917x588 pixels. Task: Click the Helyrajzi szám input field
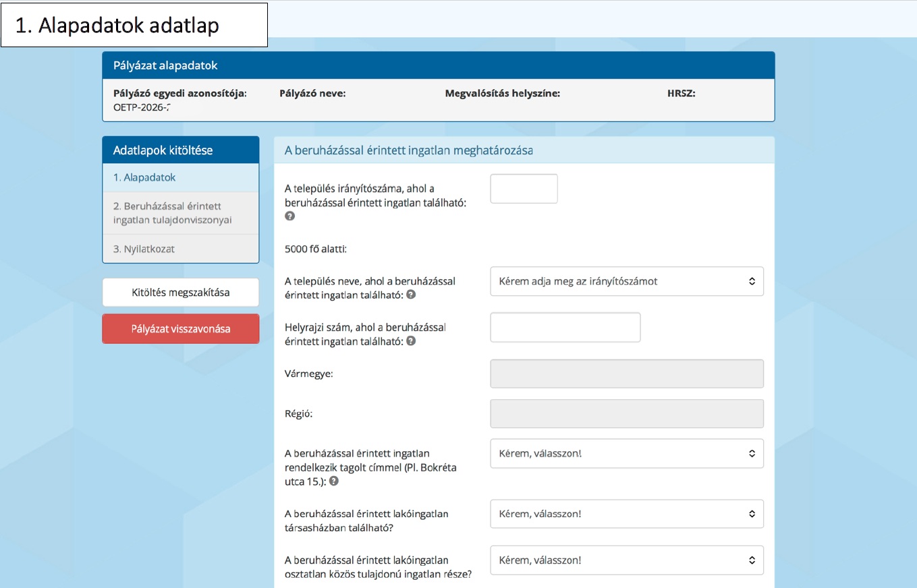565,328
